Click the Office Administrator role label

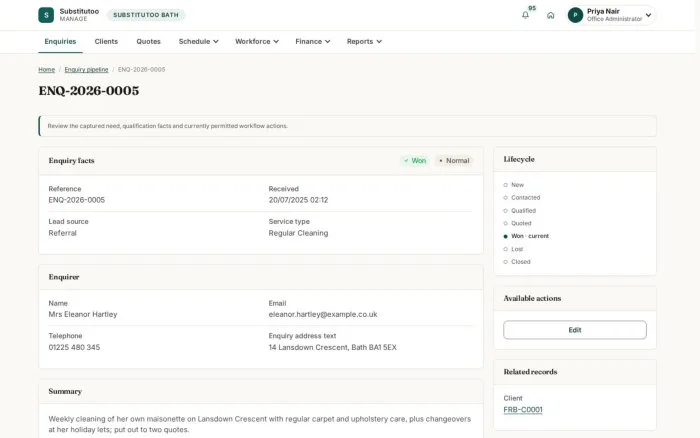point(614,19)
